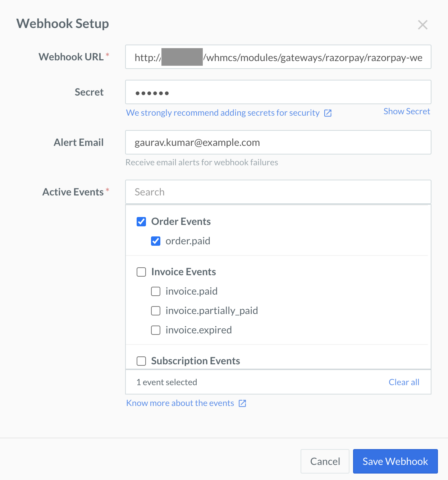Screen dimensions: 448x480
Task: Enable the Invoice Events checkbox
Action: pyautogui.click(x=141, y=272)
